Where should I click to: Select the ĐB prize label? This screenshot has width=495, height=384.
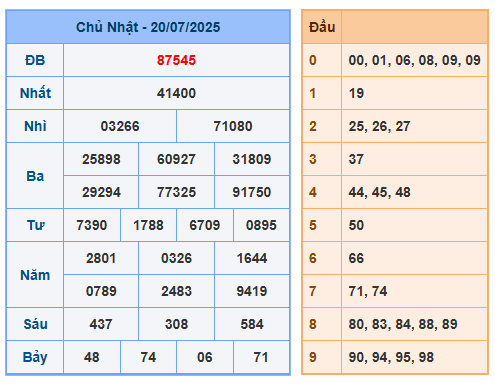[35, 60]
